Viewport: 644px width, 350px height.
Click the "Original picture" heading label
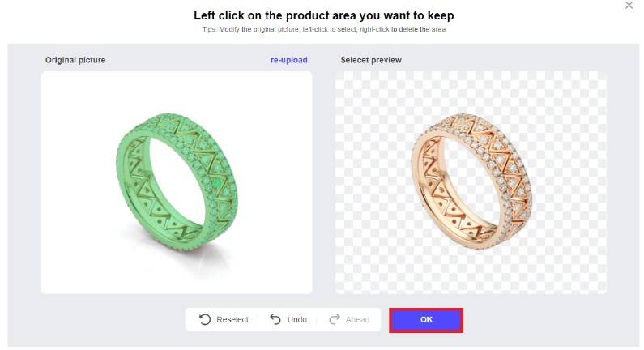pyautogui.click(x=75, y=60)
